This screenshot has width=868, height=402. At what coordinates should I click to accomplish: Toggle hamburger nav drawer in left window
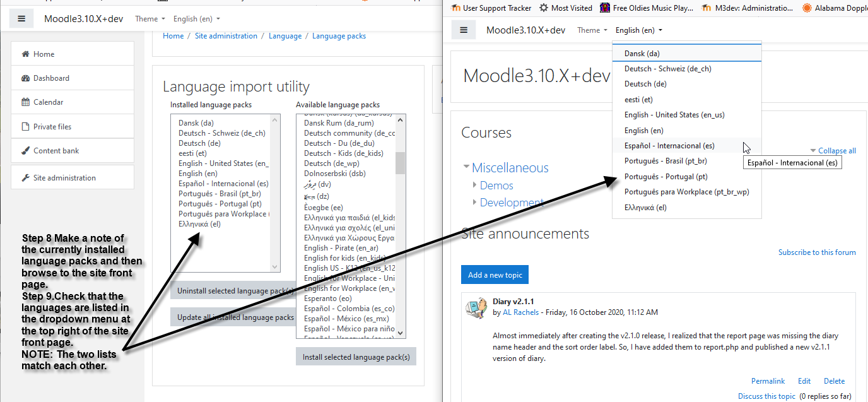pos(21,19)
